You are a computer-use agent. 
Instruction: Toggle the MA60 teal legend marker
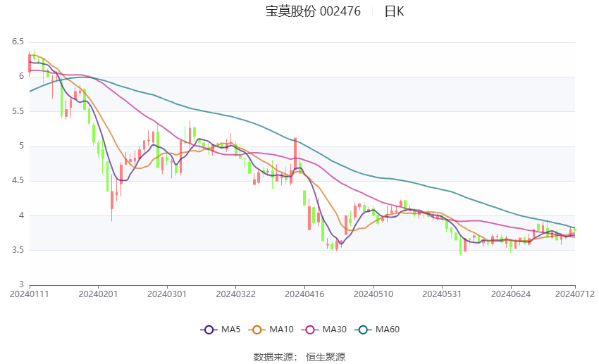364,330
